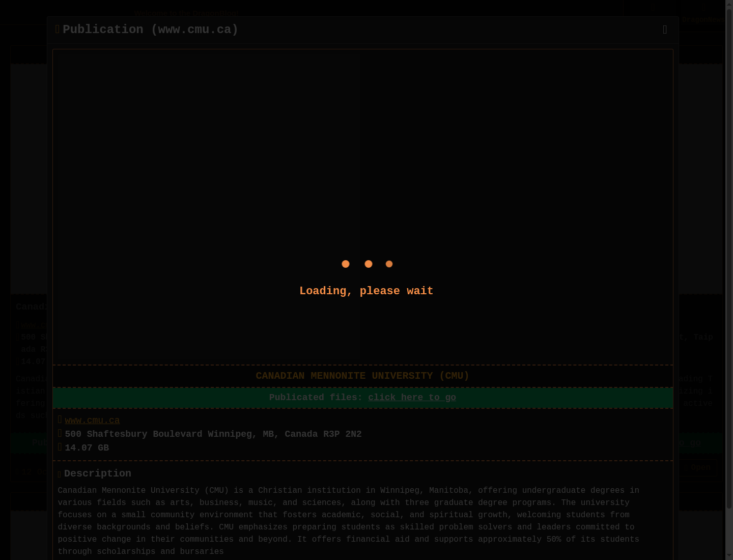Click the middle loading dot in the spinner
This screenshot has height=560, width=733.
click(x=369, y=264)
